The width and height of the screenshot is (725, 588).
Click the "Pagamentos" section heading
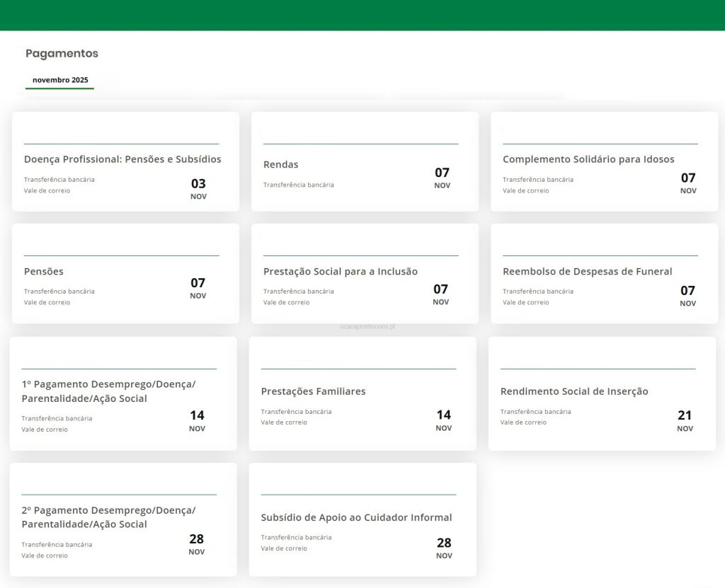coord(62,54)
